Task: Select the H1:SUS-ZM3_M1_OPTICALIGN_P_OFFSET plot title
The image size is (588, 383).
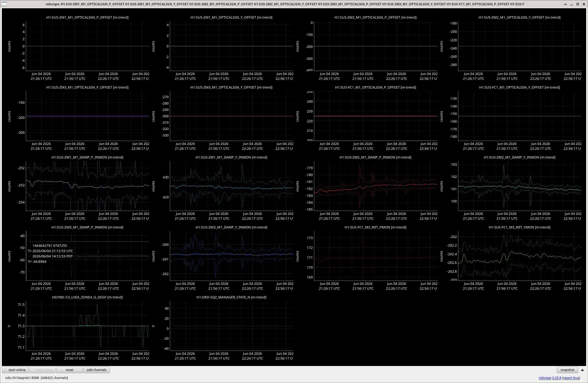Action: point(87,87)
